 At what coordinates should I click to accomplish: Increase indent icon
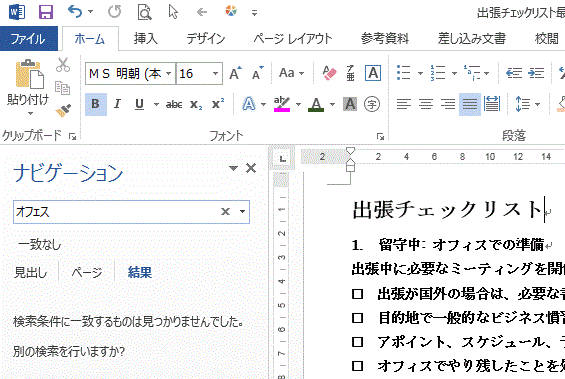pyautogui.click(x=536, y=73)
